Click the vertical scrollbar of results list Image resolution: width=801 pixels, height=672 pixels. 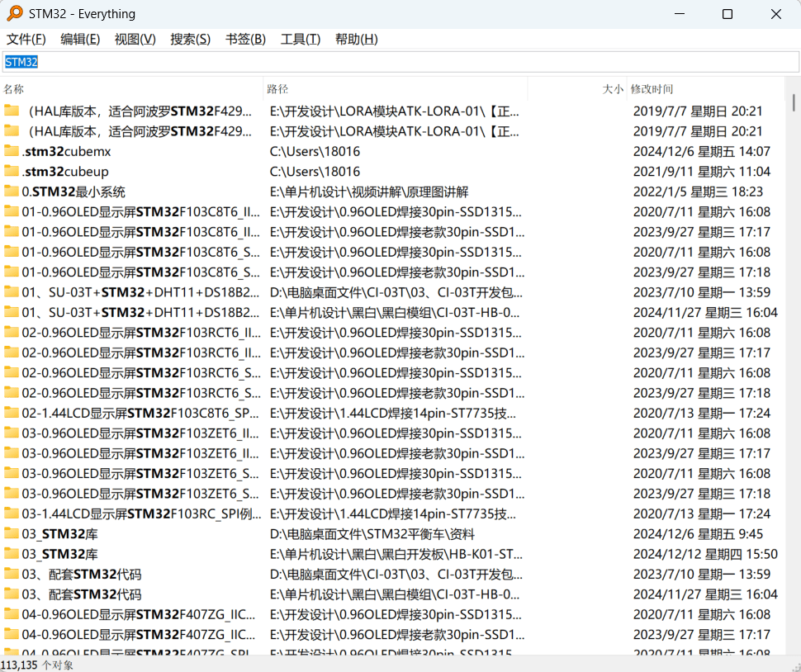tap(793, 330)
